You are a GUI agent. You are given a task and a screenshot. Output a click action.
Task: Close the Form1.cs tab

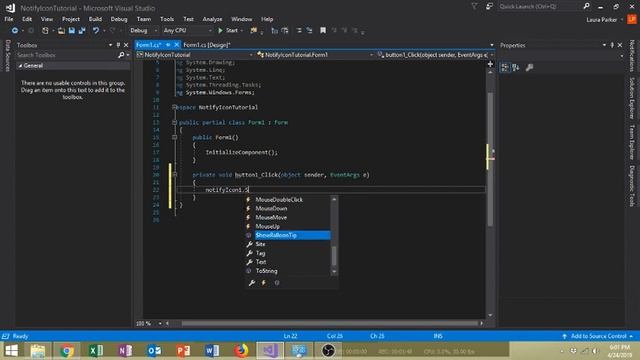176,45
